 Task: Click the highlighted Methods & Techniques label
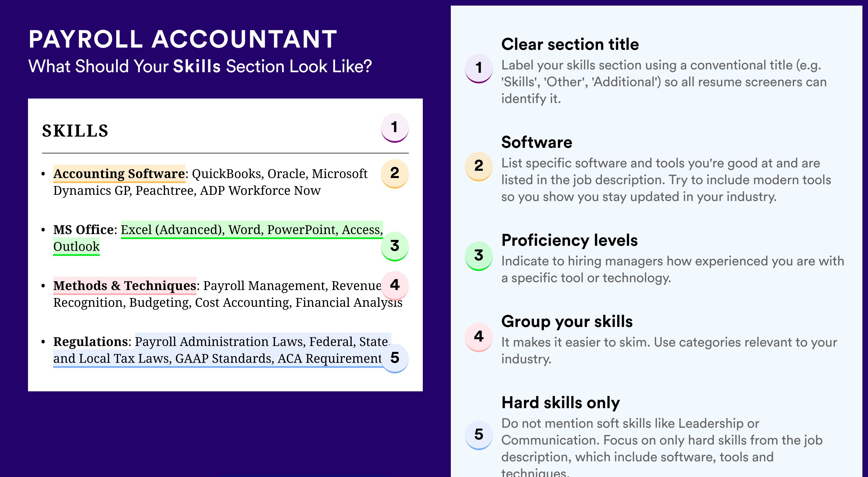pos(125,285)
